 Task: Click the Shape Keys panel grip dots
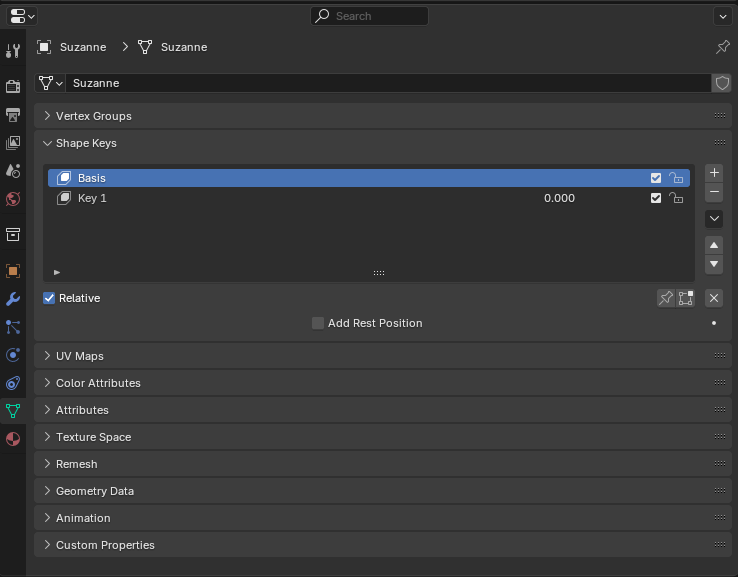[720, 143]
